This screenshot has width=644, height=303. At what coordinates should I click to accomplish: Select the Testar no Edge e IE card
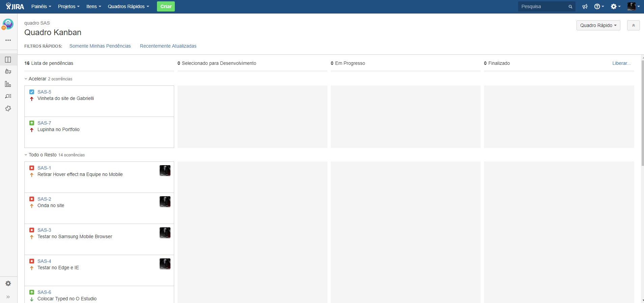click(99, 271)
